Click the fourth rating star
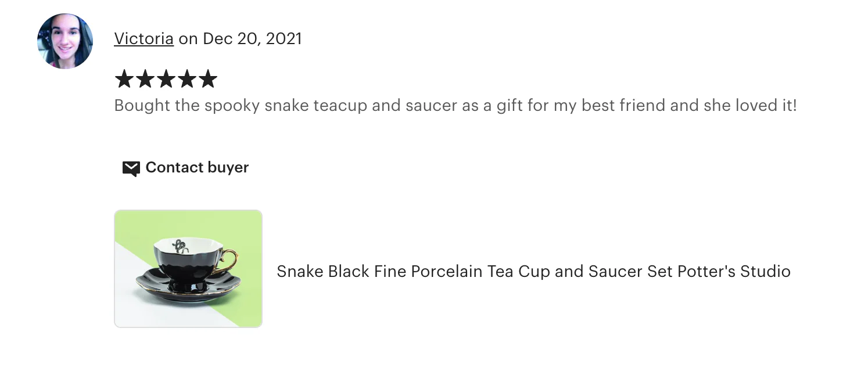This screenshot has height=382, width=868. pos(187,79)
